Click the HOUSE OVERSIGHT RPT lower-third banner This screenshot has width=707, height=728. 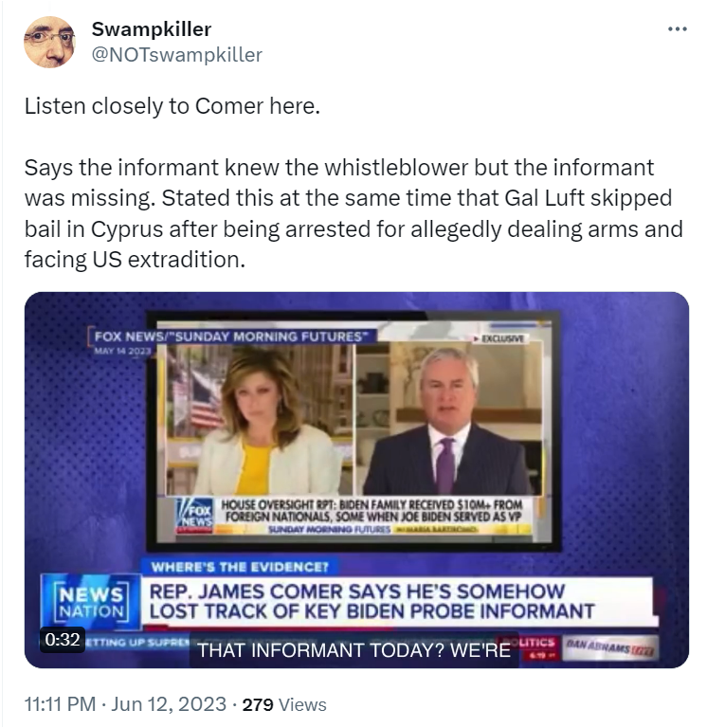[372, 510]
